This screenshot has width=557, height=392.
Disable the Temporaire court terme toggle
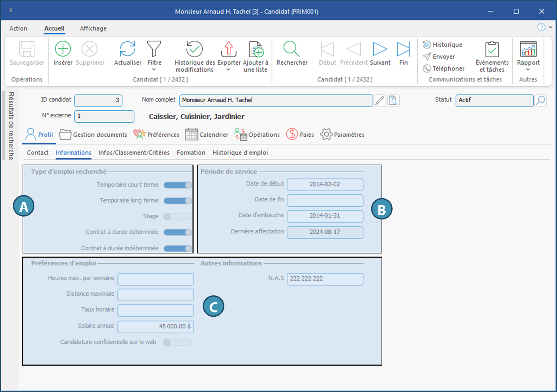tap(178, 185)
